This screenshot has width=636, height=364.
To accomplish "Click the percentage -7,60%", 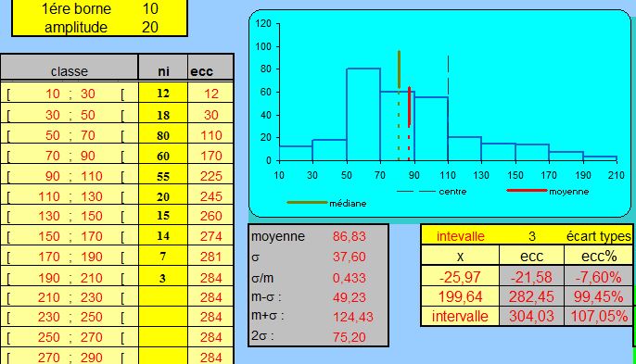I will [598, 277].
